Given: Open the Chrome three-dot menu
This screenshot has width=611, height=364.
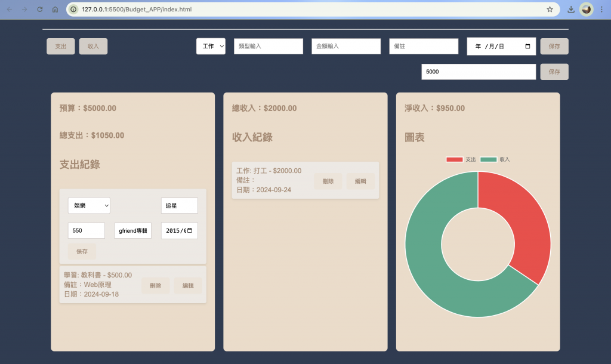Looking at the screenshot, I should tap(601, 10).
